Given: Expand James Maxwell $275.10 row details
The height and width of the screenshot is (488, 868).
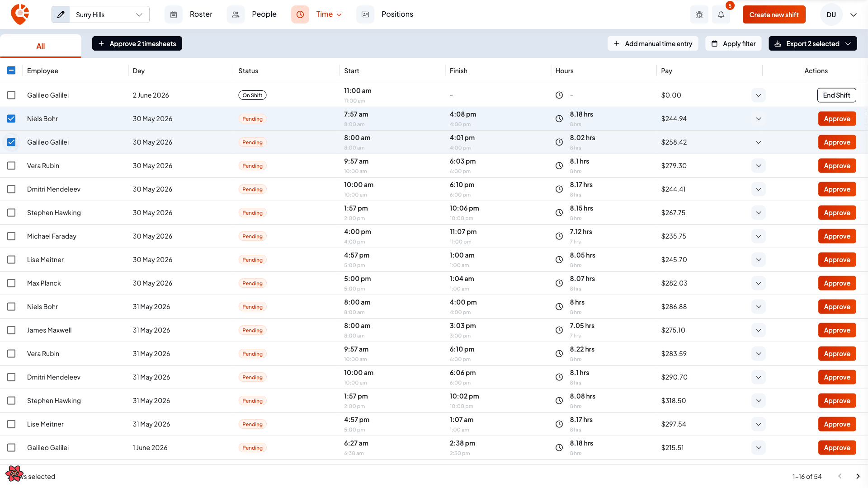Looking at the screenshot, I should pyautogui.click(x=758, y=330).
